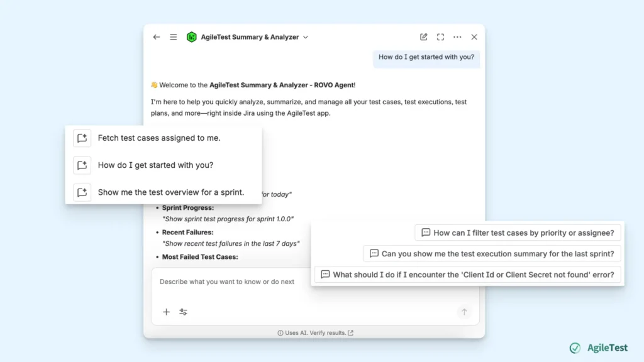Click the 'Most Failed Test Cases:' heading

tap(200, 257)
